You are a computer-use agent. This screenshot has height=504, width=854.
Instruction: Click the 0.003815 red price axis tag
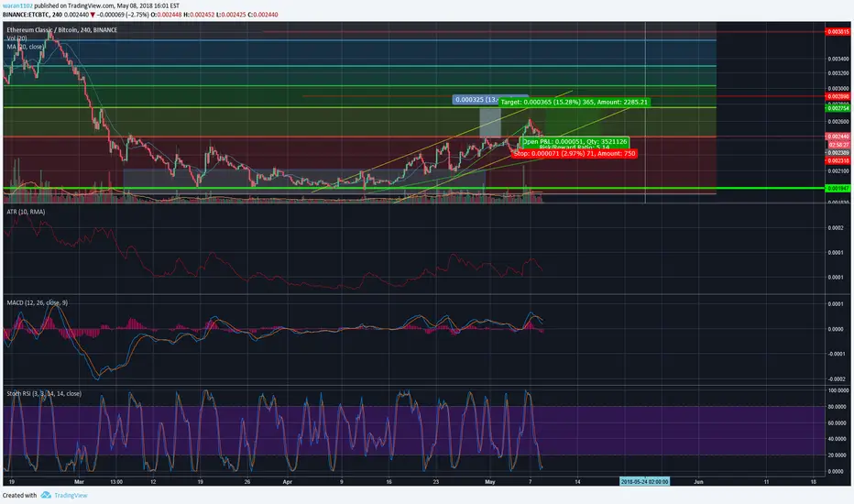(838, 32)
